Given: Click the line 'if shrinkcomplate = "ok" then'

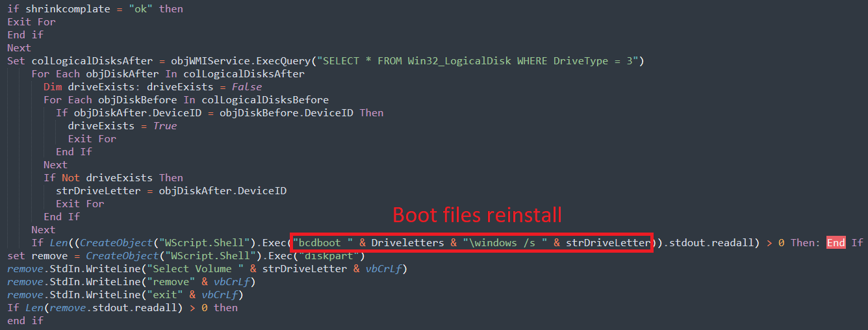Looking at the screenshot, I should pos(95,9).
